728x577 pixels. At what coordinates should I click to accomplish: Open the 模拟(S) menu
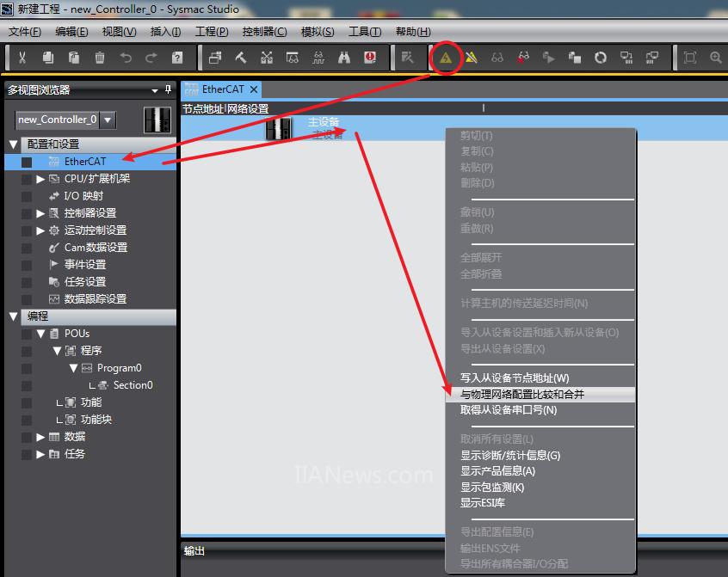(318, 32)
